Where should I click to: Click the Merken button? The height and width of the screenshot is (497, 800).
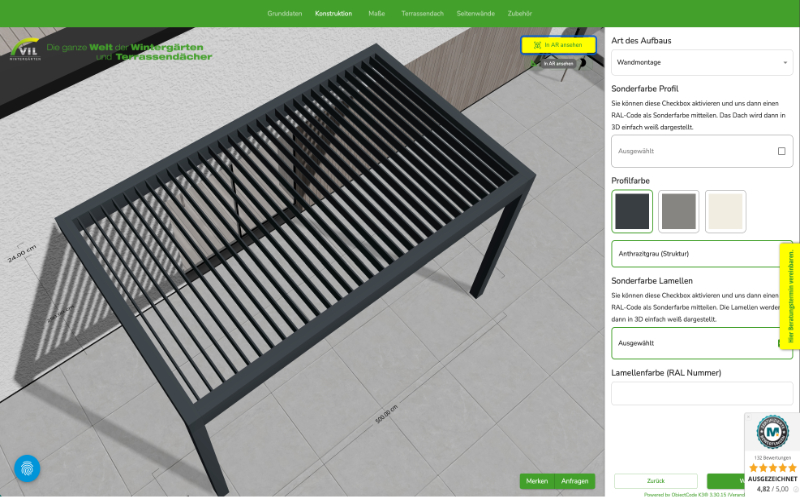pos(537,481)
